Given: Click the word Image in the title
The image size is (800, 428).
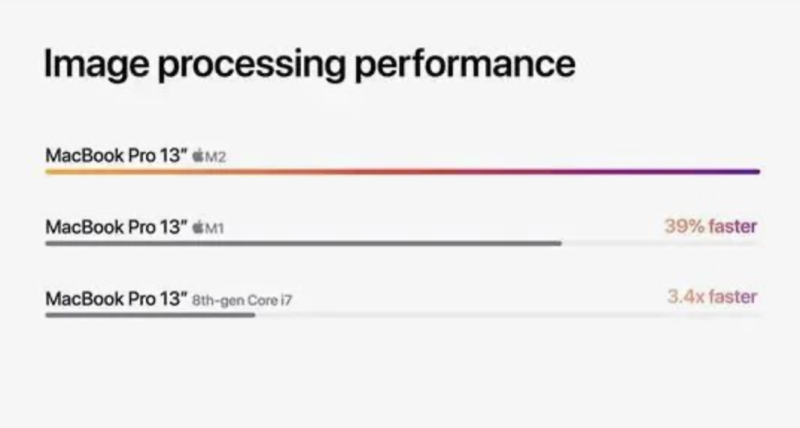Looking at the screenshot, I should click(96, 64).
